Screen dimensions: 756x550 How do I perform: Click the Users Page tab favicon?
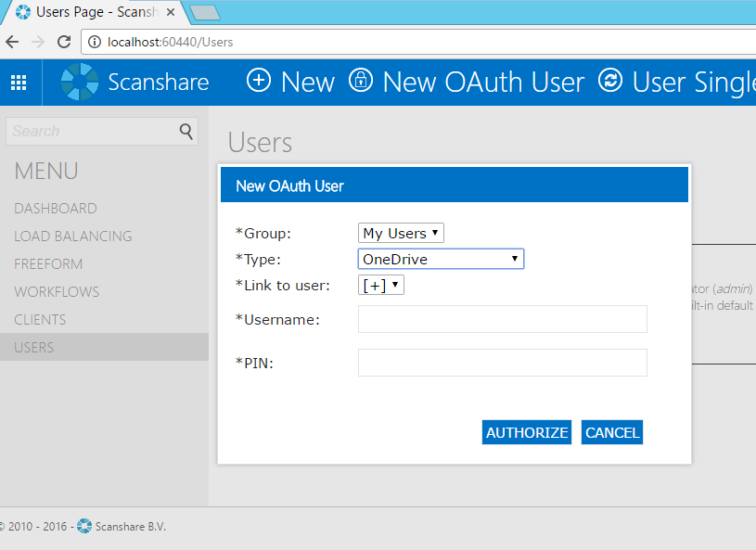coord(22,12)
